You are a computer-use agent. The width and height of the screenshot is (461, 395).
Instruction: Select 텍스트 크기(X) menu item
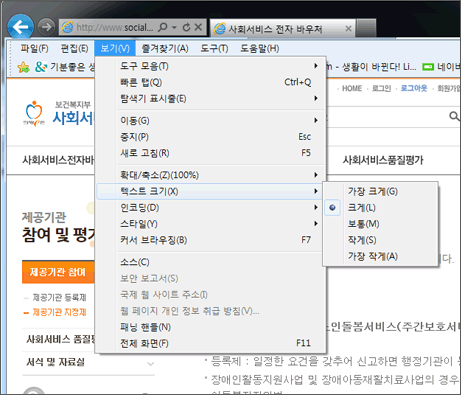coord(211,191)
